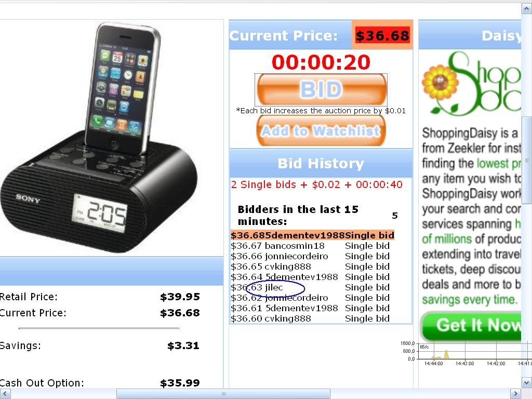532x399 pixels.
Task: Select the cvking888 $36.60 bid row
Action: pyautogui.click(x=310, y=318)
